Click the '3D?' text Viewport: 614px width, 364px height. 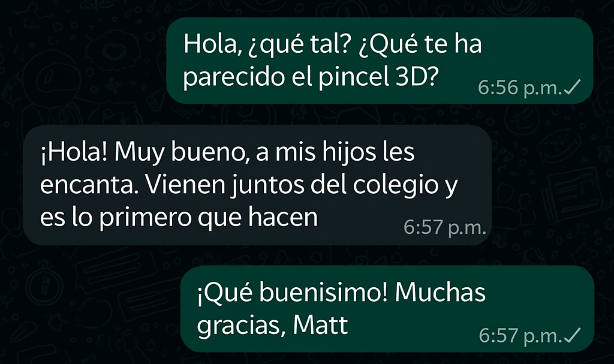(x=415, y=76)
